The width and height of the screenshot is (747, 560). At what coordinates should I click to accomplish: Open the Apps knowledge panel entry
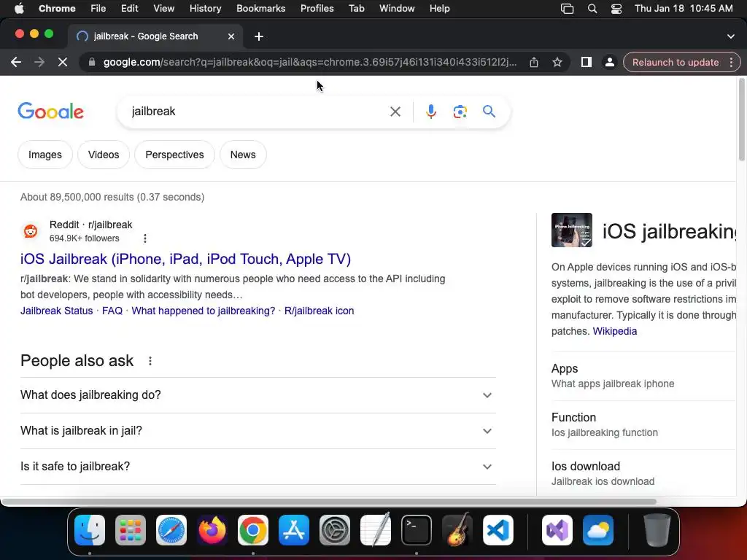coord(643,376)
